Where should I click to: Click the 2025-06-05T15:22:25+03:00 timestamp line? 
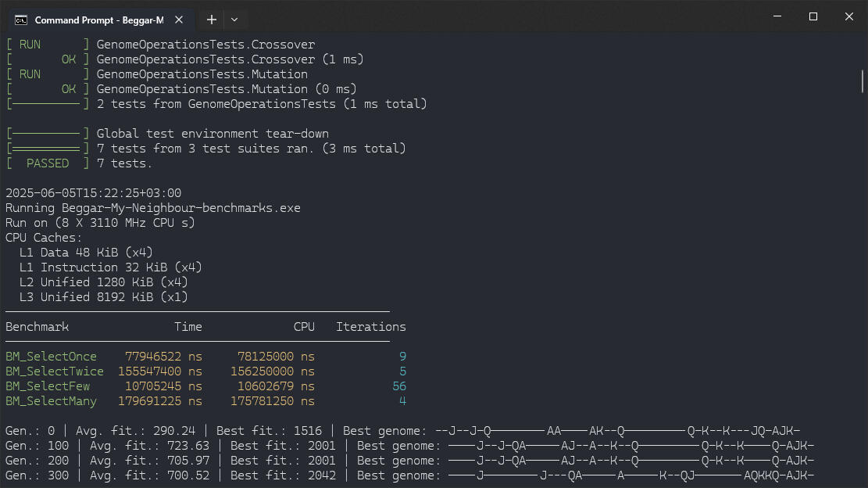pyautogui.click(x=93, y=193)
